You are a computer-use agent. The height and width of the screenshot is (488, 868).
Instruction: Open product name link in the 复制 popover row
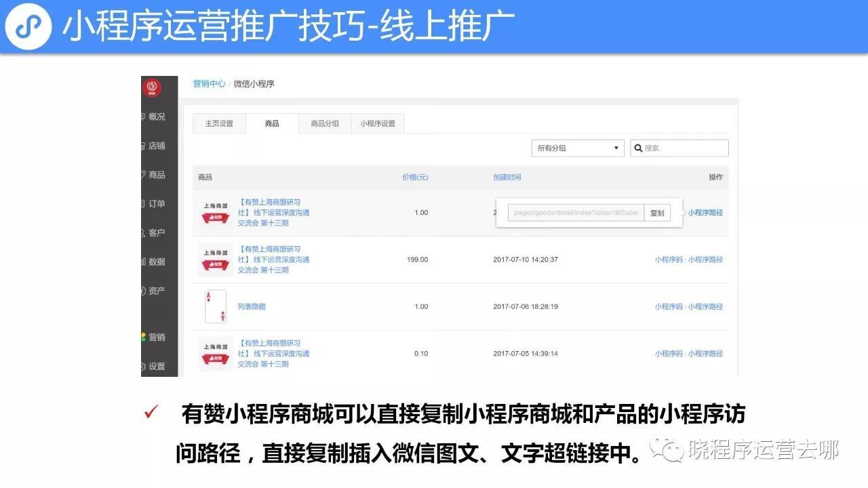point(273,212)
